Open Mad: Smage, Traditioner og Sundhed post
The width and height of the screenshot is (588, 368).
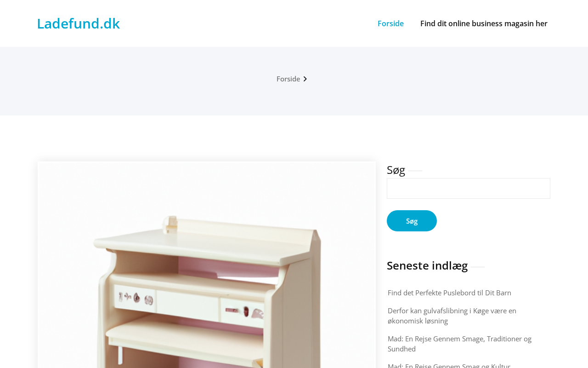459,344
